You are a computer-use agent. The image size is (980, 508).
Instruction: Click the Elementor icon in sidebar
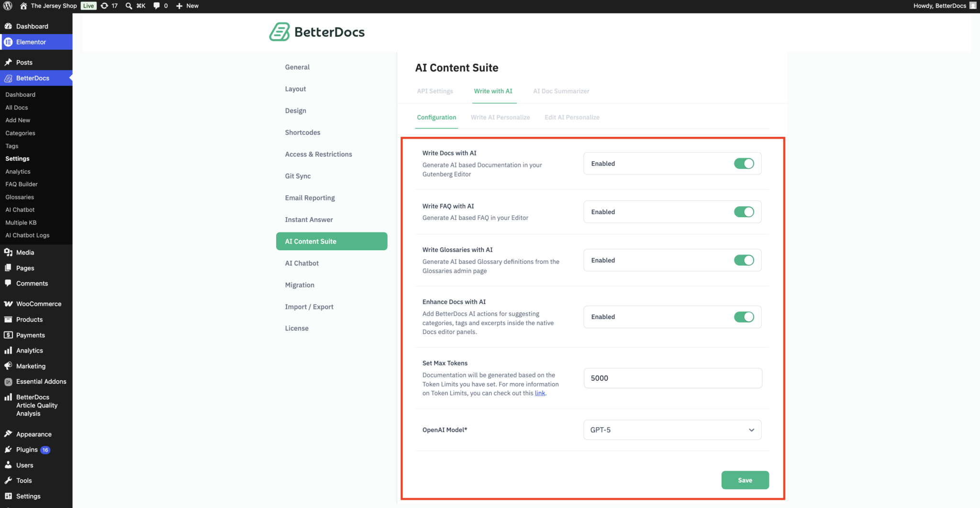click(8, 42)
